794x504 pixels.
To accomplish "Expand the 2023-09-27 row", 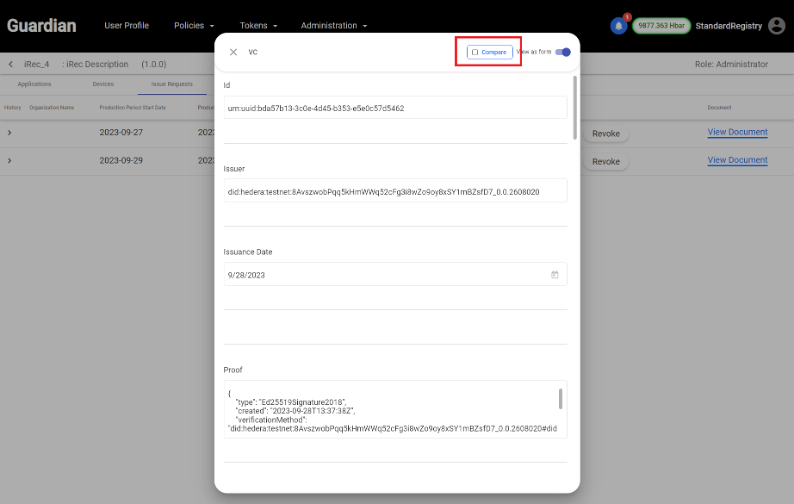I will point(10,132).
